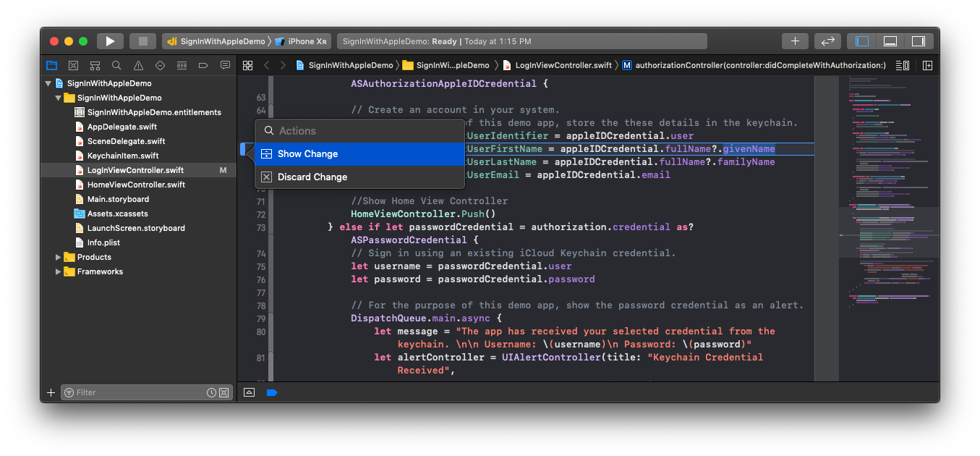Choose Show Change from Actions menu
Image resolution: width=980 pixels, height=456 pixels.
coord(359,153)
